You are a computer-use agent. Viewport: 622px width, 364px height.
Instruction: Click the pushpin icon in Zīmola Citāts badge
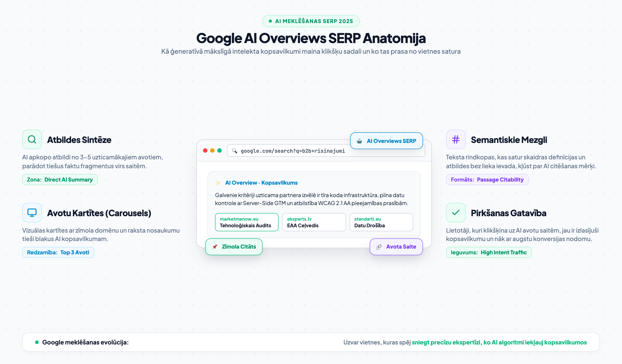pyautogui.click(x=215, y=247)
